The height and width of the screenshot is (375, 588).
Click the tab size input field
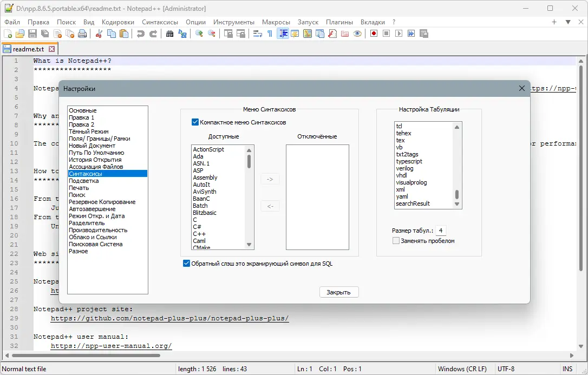[x=440, y=230]
